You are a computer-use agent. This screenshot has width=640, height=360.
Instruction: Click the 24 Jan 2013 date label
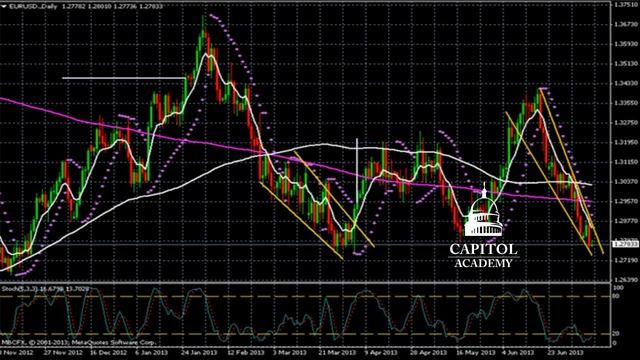pyautogui.click(x=199, y=353)
